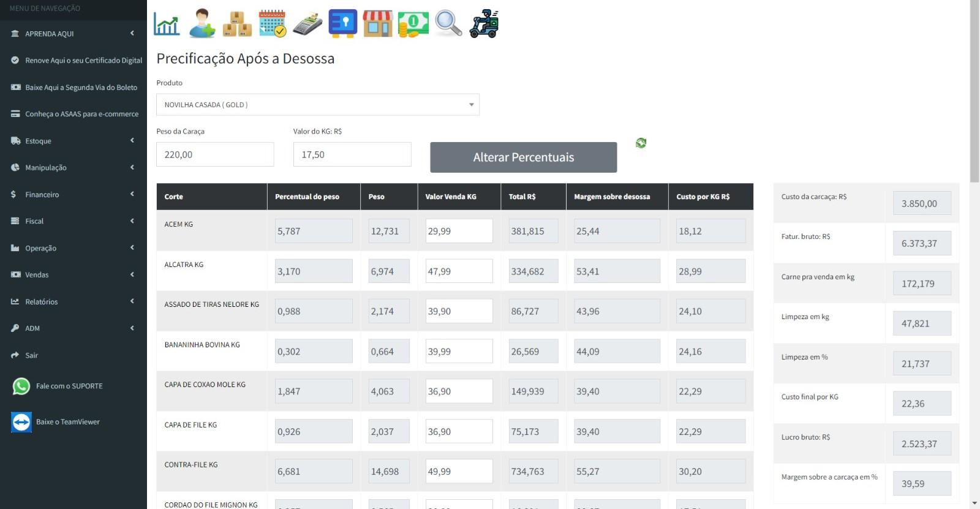Click the add customer person icon

[202, 24]
